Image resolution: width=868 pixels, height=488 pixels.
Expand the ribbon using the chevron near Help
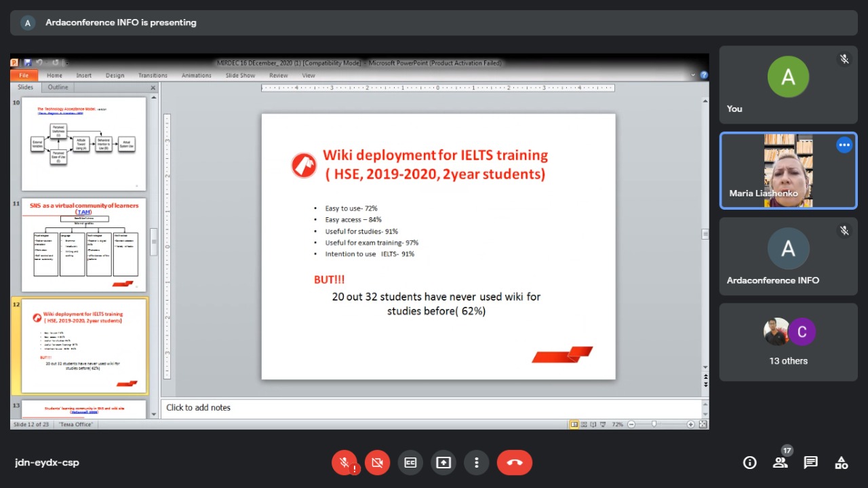coord(693,75)
